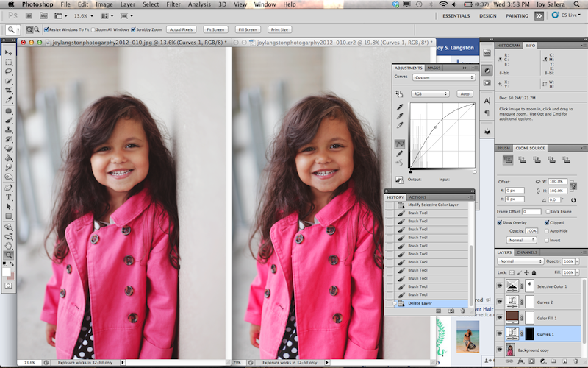Click the black point eyedropper in Curves
588x368 pixels.
click(400, 107)
